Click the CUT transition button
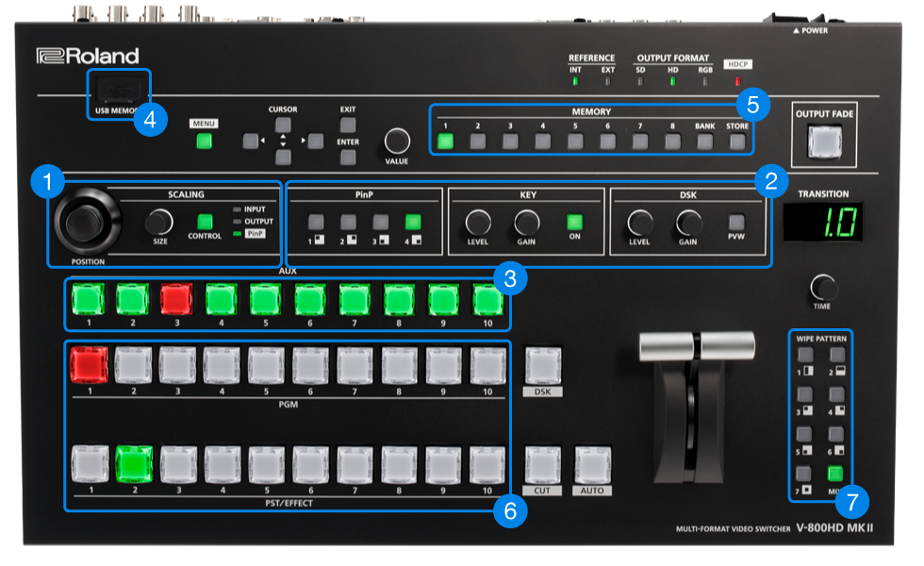The image size is (924, 566). tap(543, 464)
